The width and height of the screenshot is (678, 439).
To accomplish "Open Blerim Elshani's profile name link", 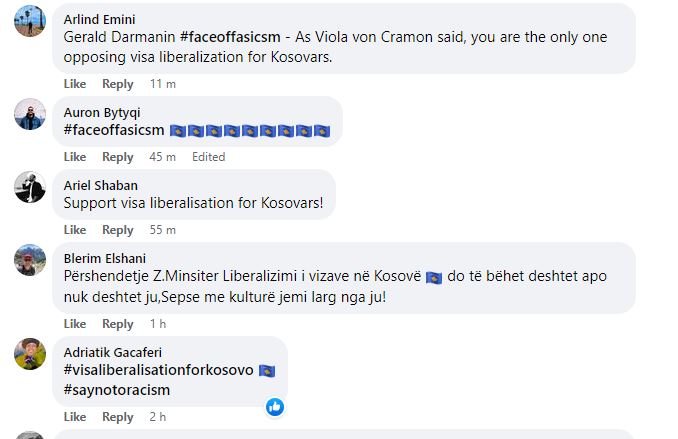I will [x=105, y=259].
